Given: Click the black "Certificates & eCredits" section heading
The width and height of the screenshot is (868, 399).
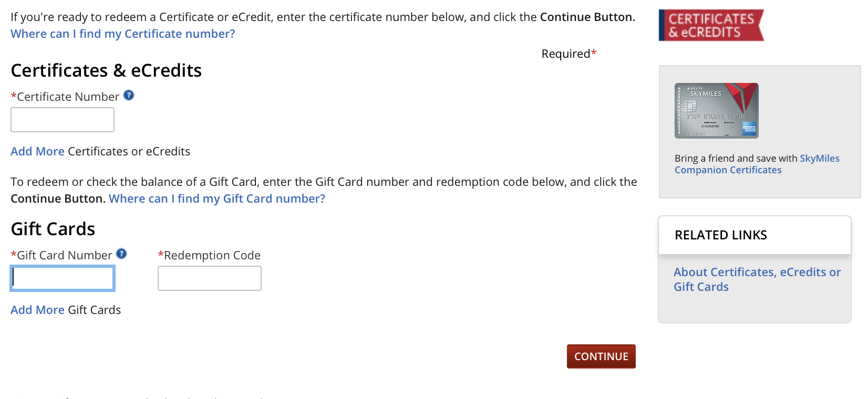Looking at the screenshot, I should pyautogui.click(x=106, y=71).
